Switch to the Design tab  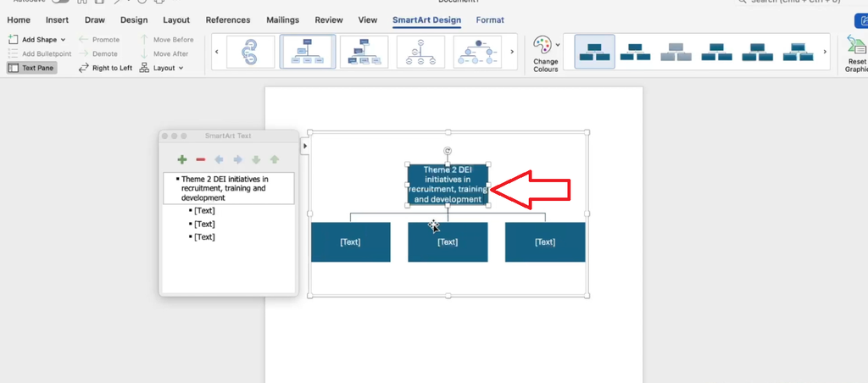pos(134,20)
